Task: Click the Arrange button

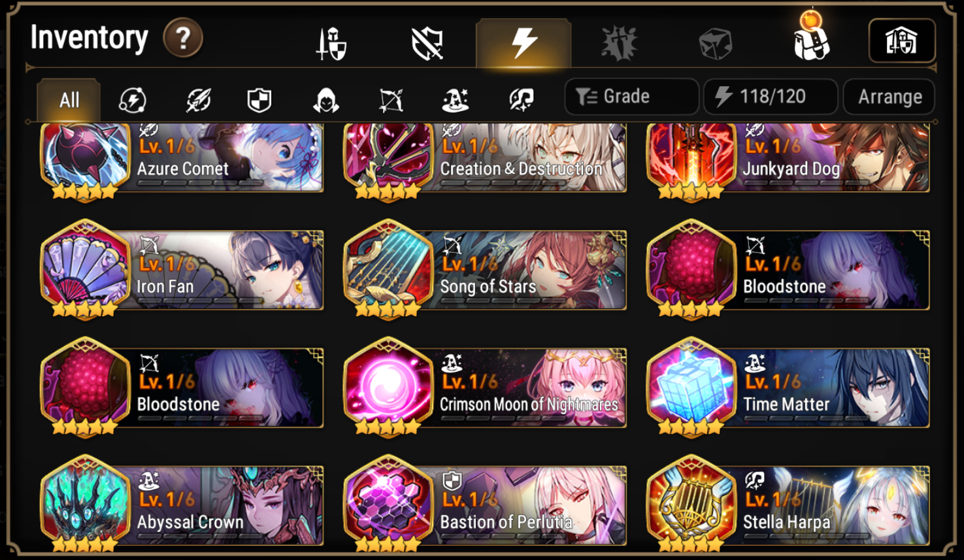Action: [889, 97]
